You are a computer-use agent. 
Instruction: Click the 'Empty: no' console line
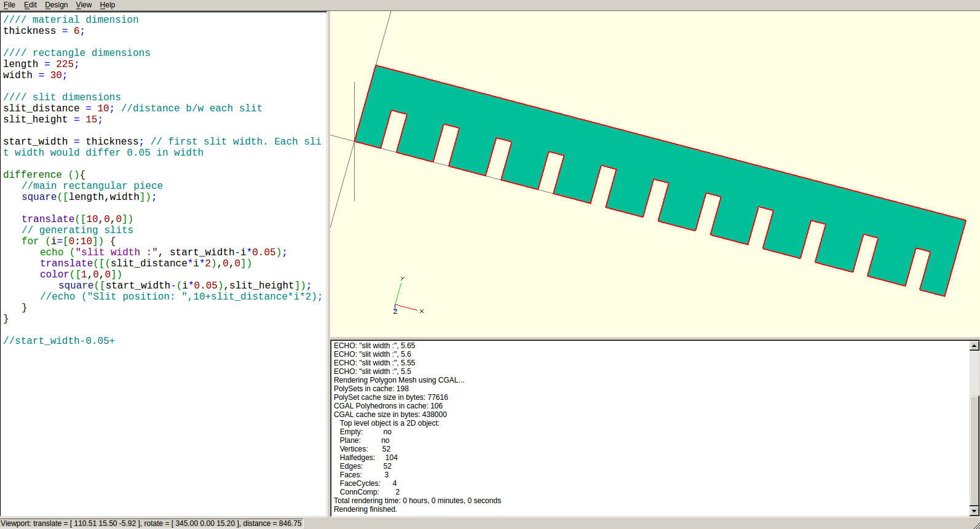366,432
